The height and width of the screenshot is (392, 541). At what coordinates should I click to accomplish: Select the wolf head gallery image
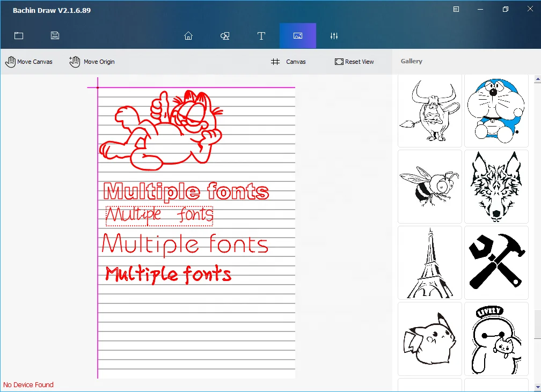tap(496, 186)
